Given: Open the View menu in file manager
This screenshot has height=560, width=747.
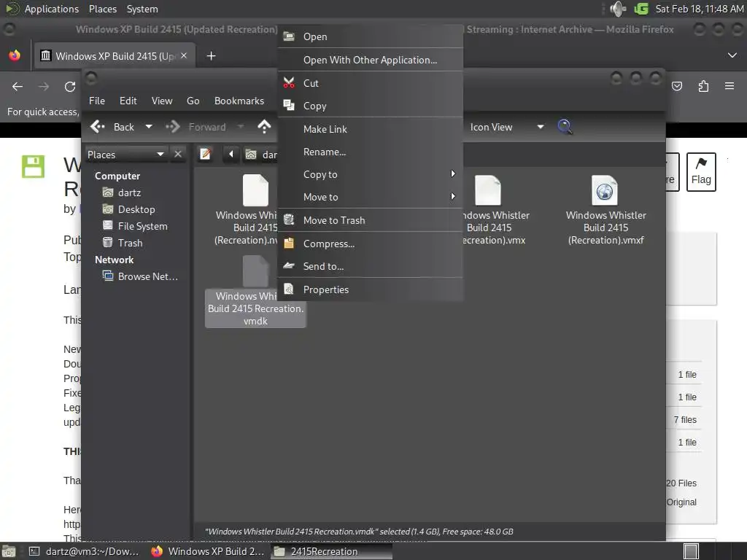Looking at the screenshot, I should (162, 101).
